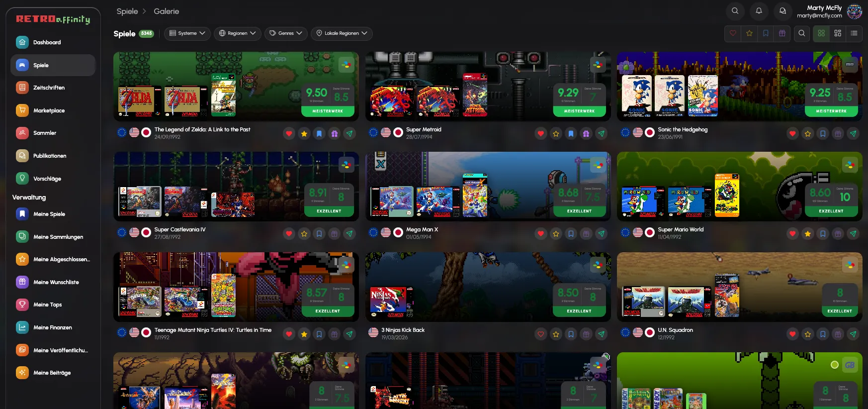This screenshot has width=868, height=409.
Task: Click the search icon in top header
Action: (x=735, y=11)
